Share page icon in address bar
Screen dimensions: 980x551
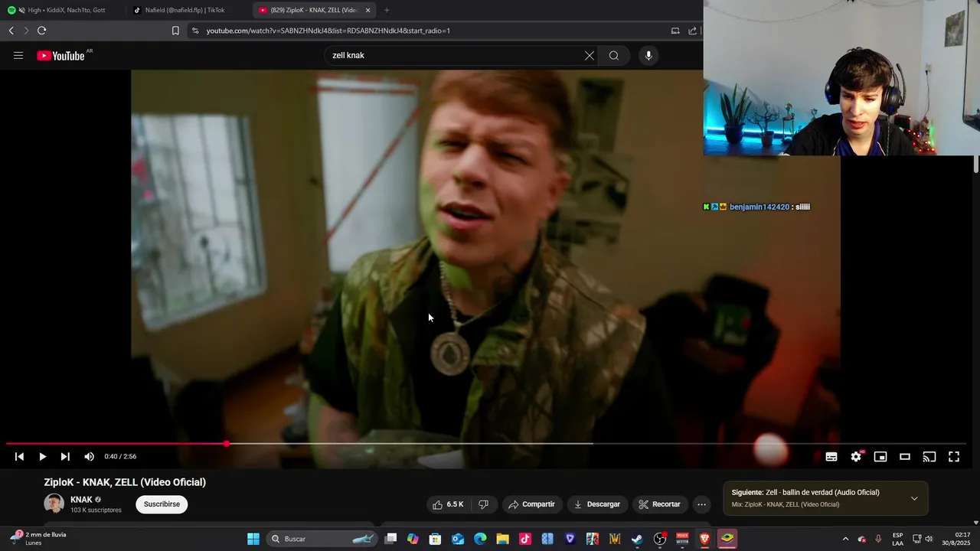pyautogui.click(x=692, y=31)
